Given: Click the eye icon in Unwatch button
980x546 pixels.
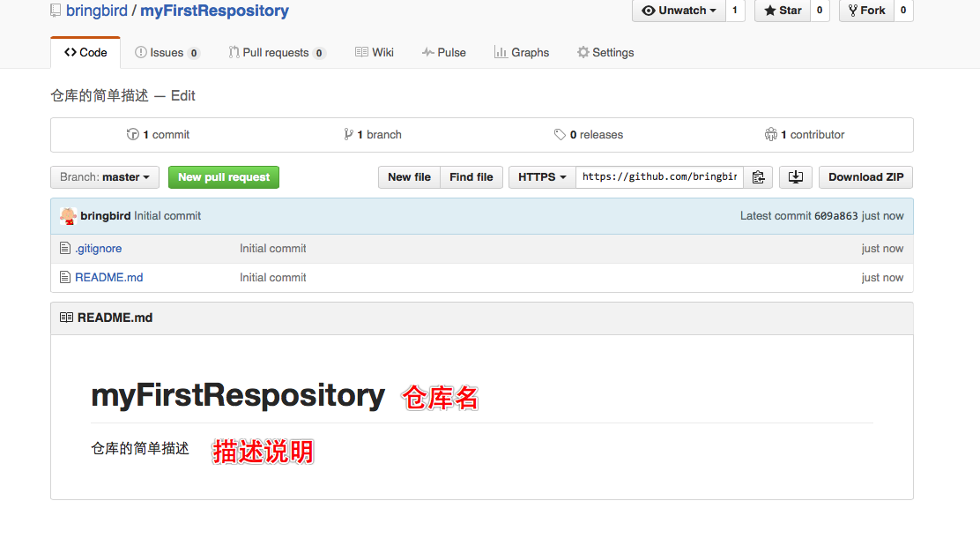Looking at the screenshot, I should pyautogui.click(x=649, y=11).
